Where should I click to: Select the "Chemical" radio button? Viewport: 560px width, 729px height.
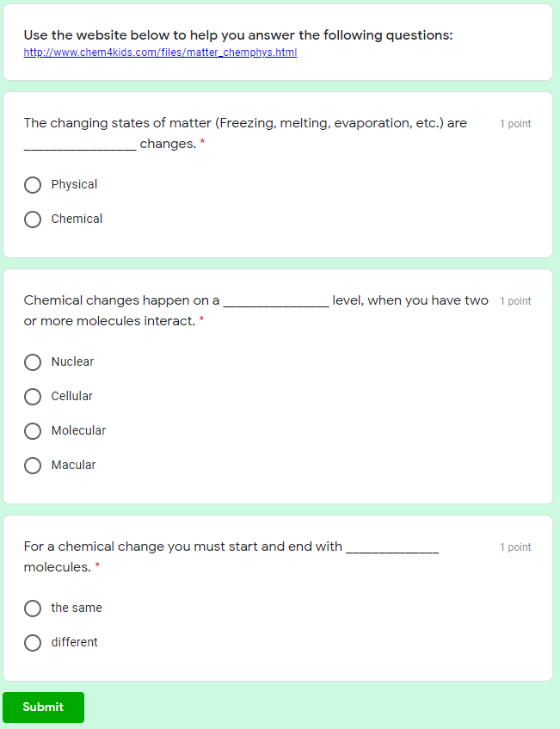coord(32,219)
